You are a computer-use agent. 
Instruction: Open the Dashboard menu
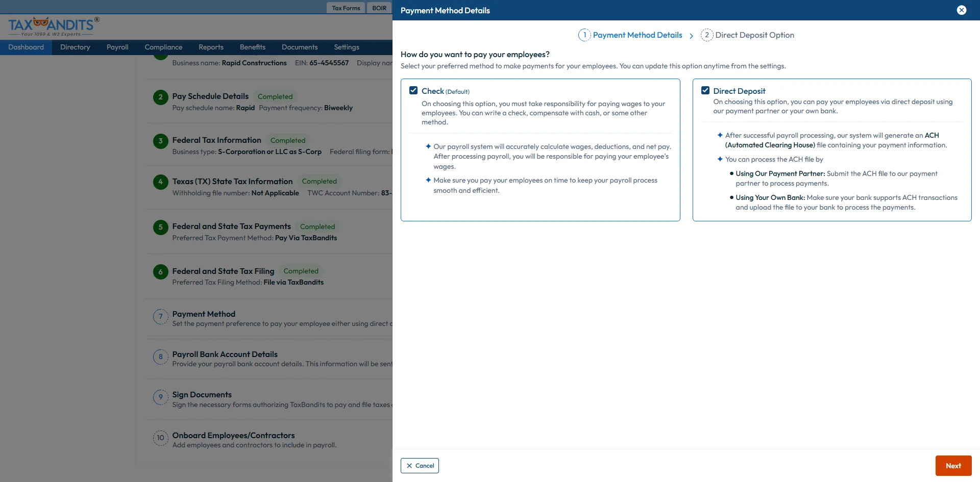coord(26,47)
